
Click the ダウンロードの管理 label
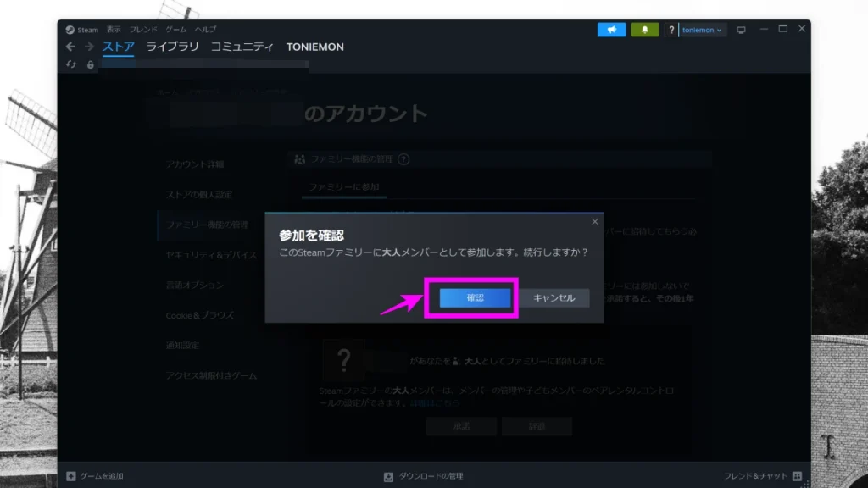pos(431,476)
